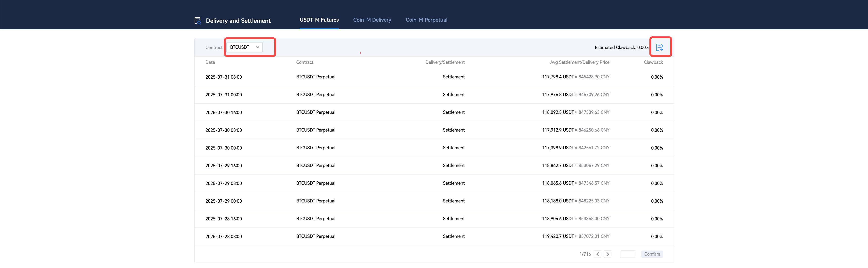868x268 pixels.
Task: Select the 2025-07-31 08:00 settlement row
Action: (223, 77)
